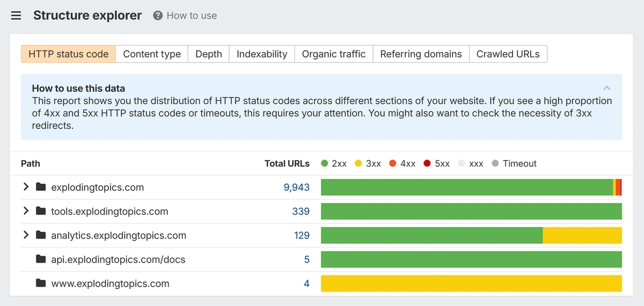Viewport: 644px width, 306px height.
Task: Click the green 2xx segment for analytics.explodingtopics.com
Action: click(x=432, y=235)
